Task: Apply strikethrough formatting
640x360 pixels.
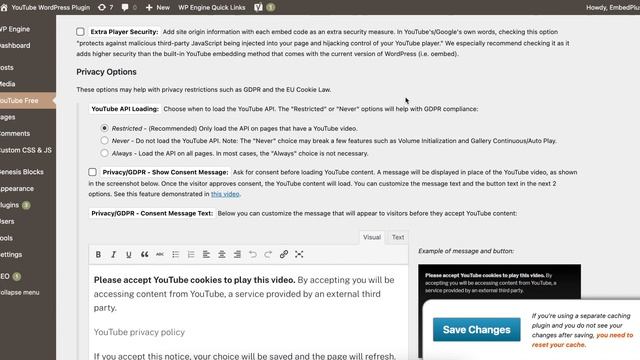Action: point(160,254)
